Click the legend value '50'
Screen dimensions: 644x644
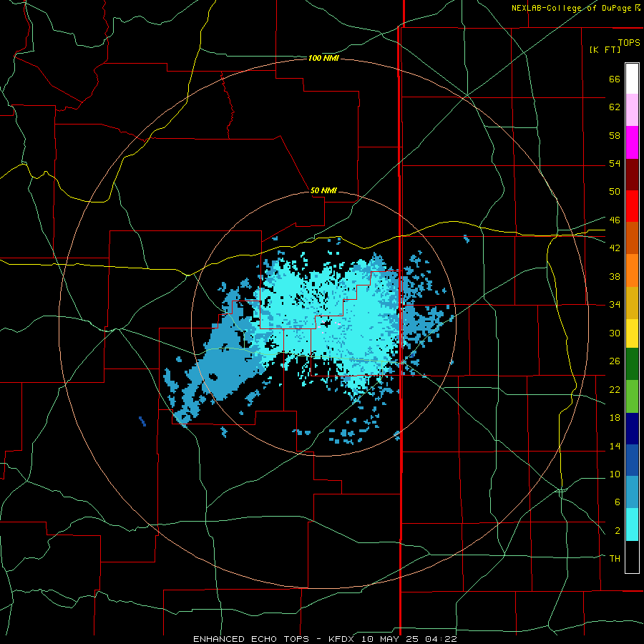point(615,191)
